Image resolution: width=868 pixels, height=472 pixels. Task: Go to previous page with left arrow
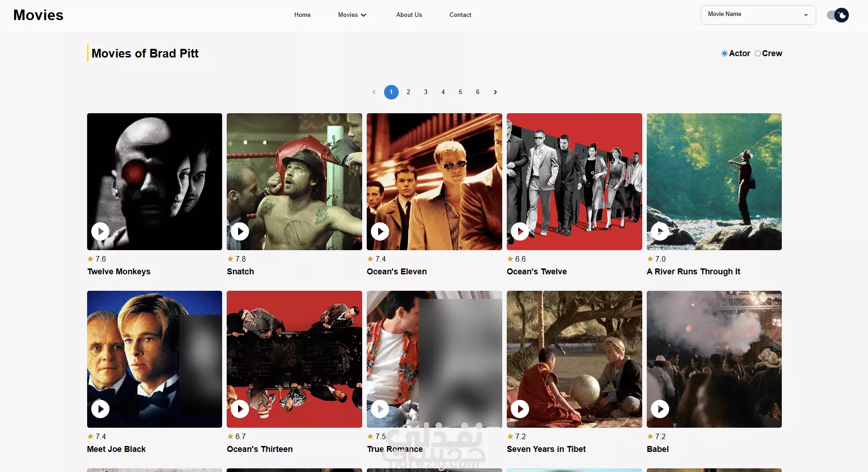(374, 92)
